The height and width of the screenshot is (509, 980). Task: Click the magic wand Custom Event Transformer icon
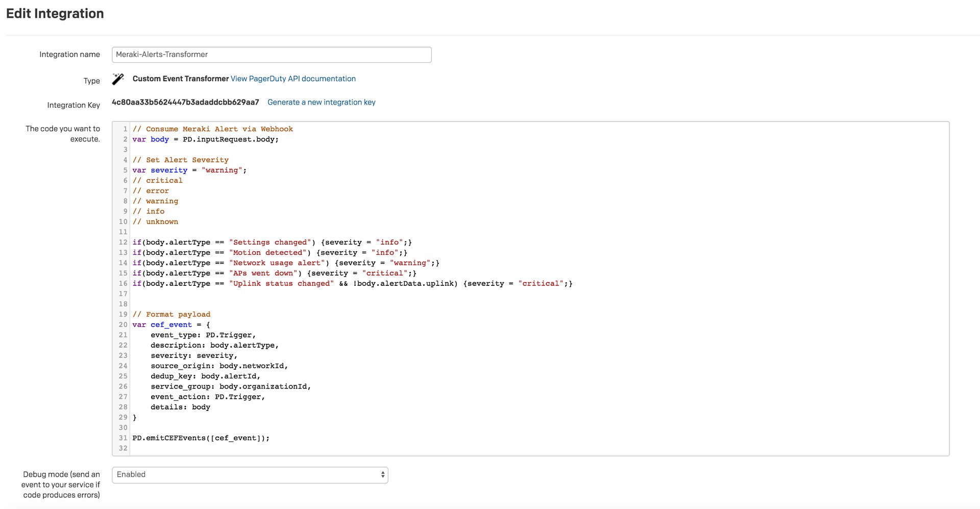[118, 79]
